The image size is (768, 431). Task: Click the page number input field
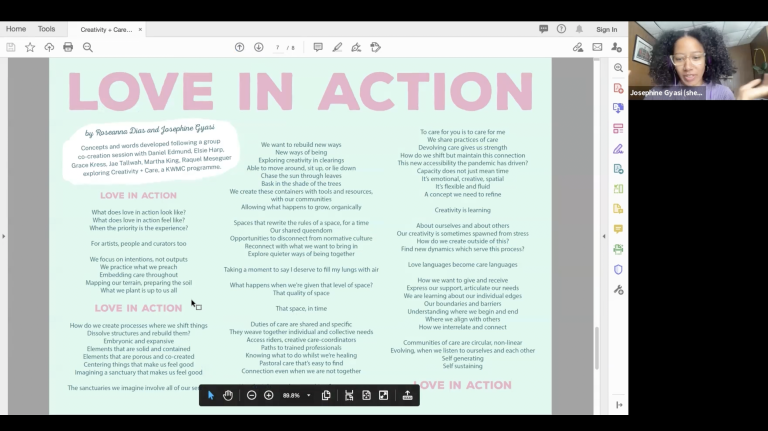click(x=277, y=47)
